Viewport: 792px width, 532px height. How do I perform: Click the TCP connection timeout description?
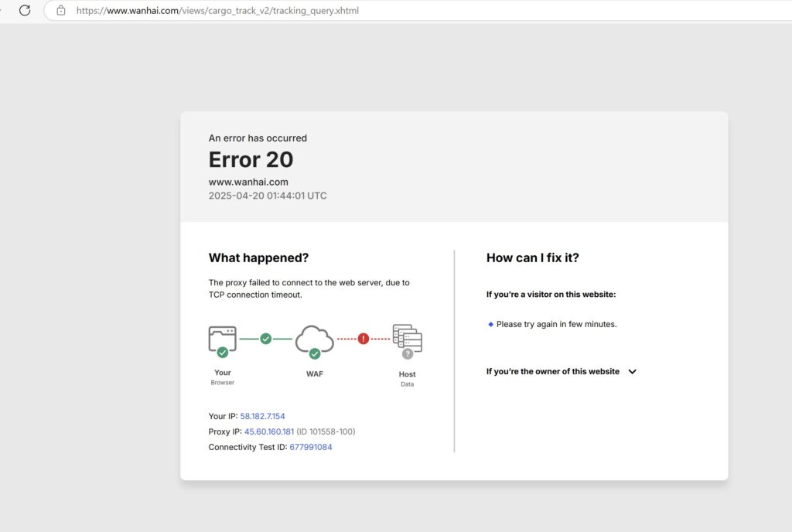tap(309, 288)
